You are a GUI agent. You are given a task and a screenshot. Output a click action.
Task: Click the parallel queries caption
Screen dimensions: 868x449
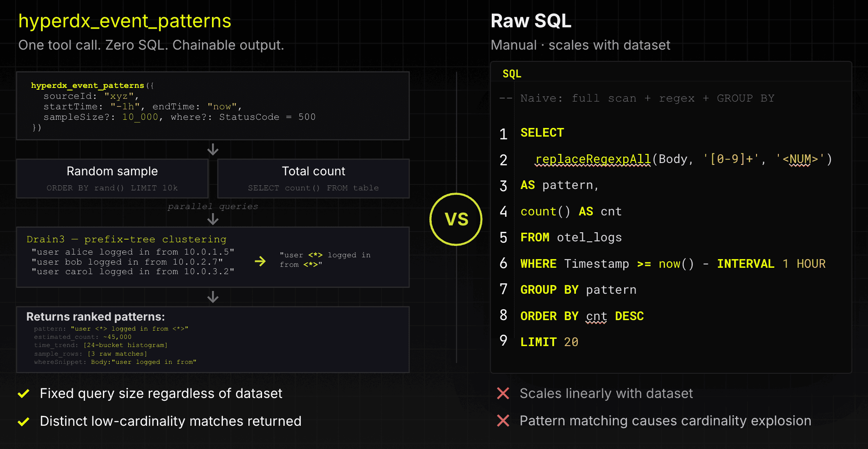(x=213, y=207)
